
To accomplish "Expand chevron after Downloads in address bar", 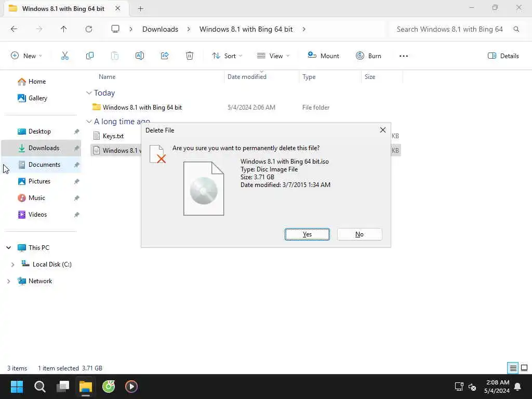I will (189, 29).
